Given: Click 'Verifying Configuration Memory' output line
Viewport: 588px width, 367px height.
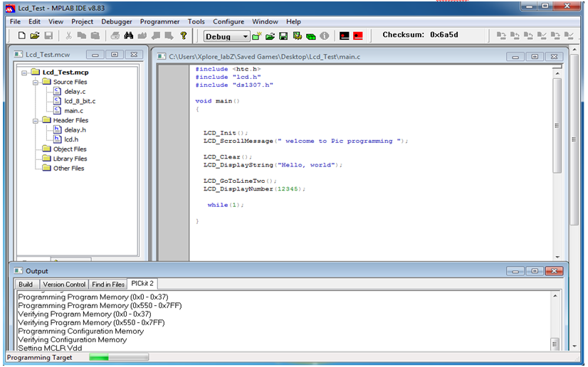Looking at the screenshot, I should coord(73,340).
